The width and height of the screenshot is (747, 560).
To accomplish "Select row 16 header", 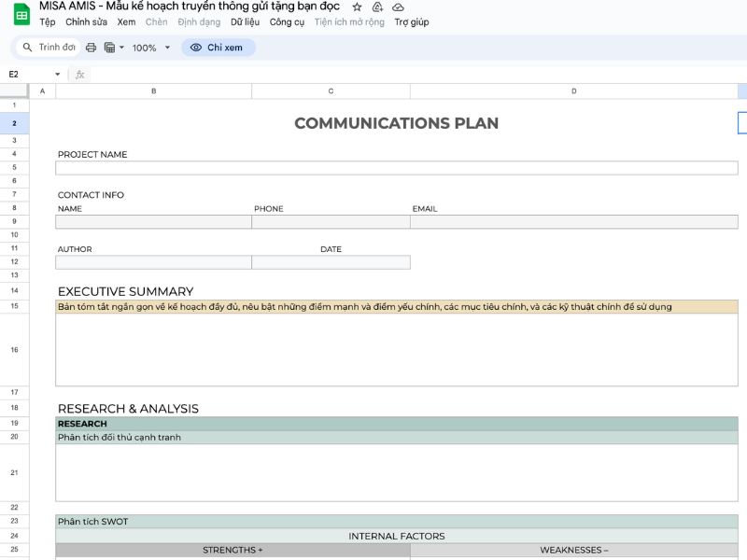I will pyautogui.click(x=14, y=350).
